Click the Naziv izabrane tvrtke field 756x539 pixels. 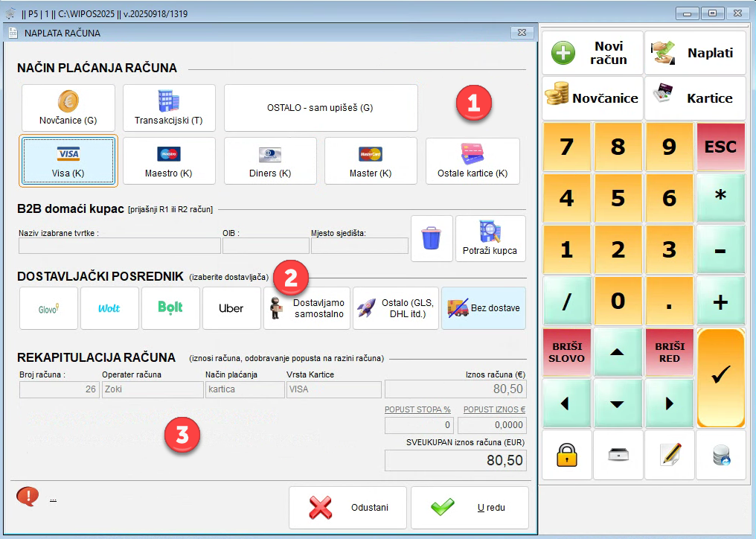(119, 246)
